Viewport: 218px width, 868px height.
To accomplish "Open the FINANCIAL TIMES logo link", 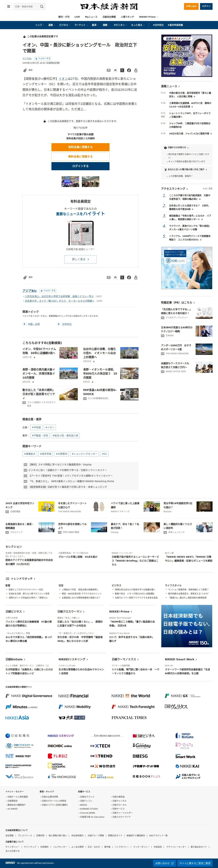I will (x=129, y=718).
